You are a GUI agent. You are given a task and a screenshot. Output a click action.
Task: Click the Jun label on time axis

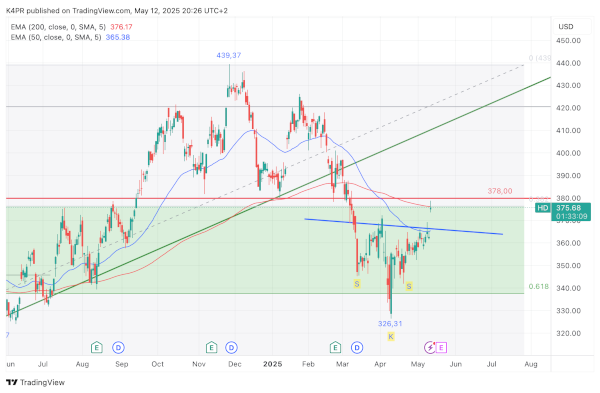tap(455, 364)
